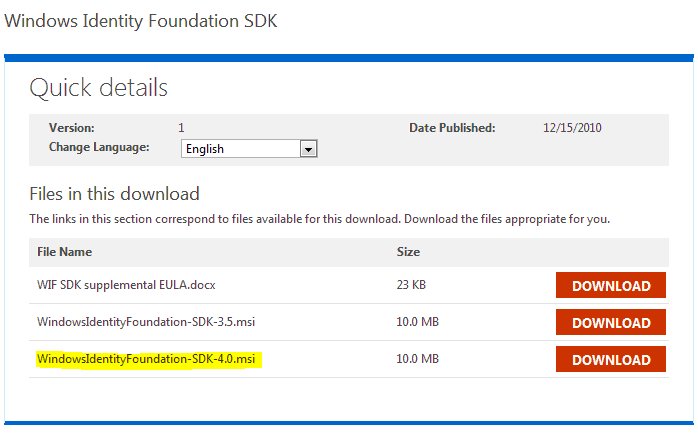Screen dimensions: 698x440
Task: Download the highlighted SDK-4.0.msi file
Action: click(610, 359)
